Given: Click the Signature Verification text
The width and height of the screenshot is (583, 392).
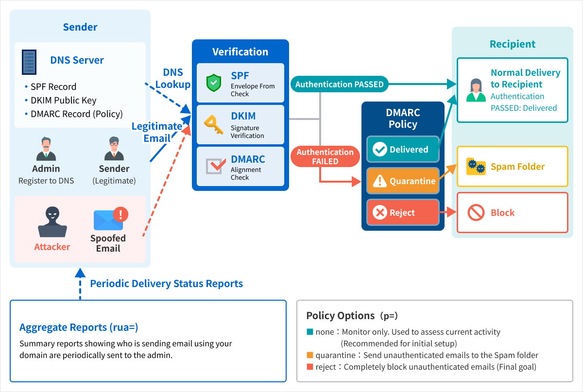Looking at the screenshot, I should pos(247,132).
